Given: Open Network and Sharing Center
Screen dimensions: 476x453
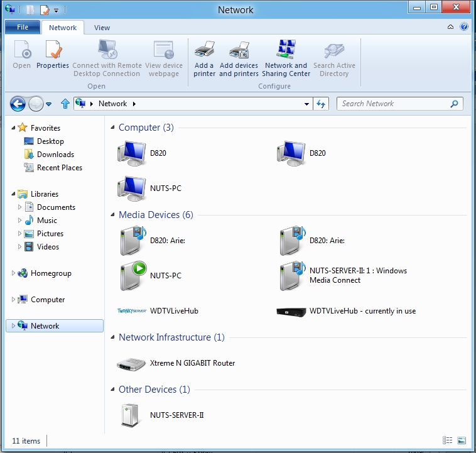Looking at the screenshot, I should pyautogui.click(x=286, y=58).
